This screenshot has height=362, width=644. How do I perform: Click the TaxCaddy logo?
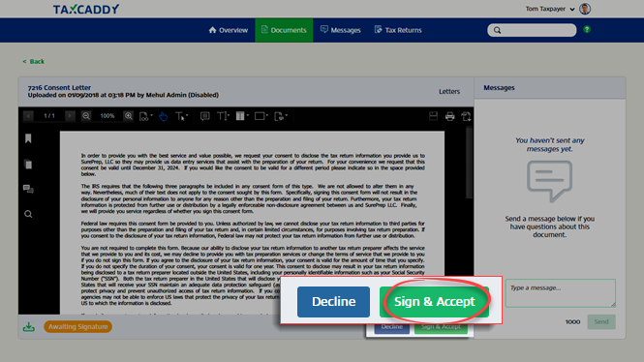(86, 9)
